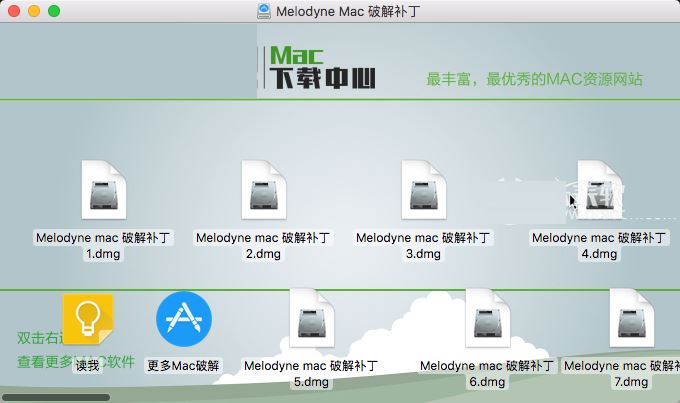The width and height of the screenshot is (680, 403).
Task: Close the window with the red button
Action: pos(14,11)
